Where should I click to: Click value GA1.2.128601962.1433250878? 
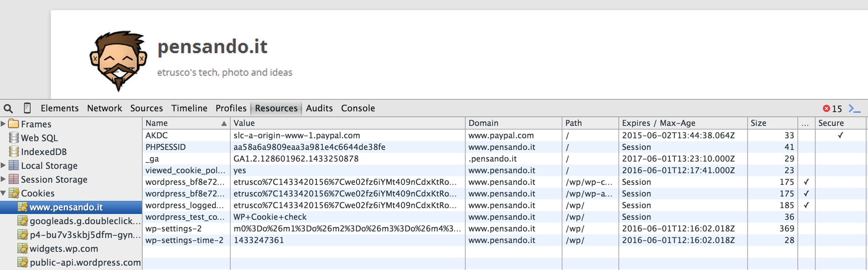tap(296, 159)
